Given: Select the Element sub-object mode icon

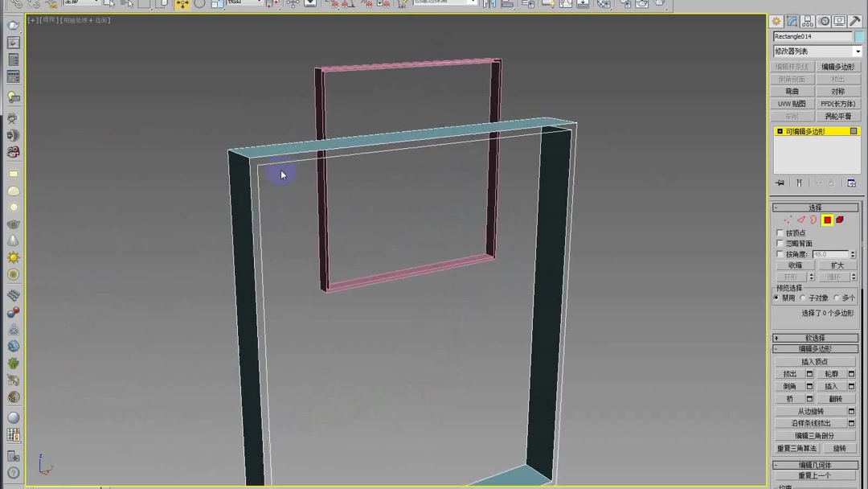Looking at the screenshot, I should pyautogui.click(x=839, y=220).
